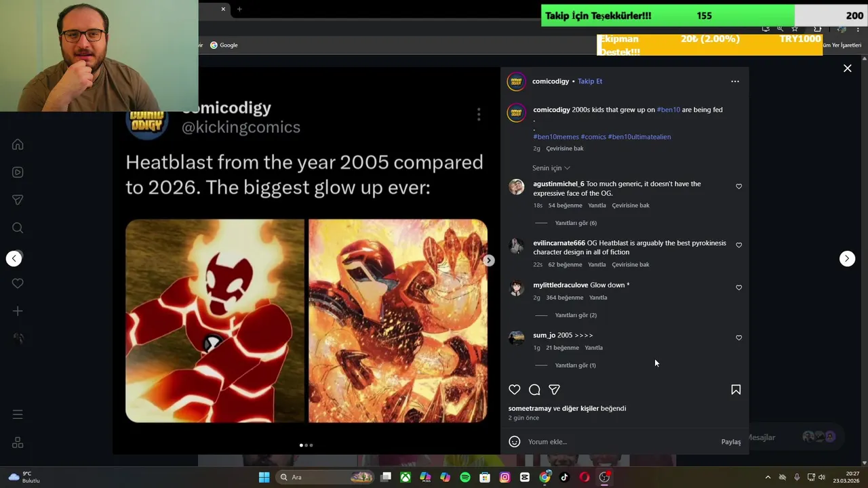Image resolution: width=868 pixels, height=488 pixels.
Task: Like mylittledraculove's comment
Action: click(x=739, y=287)
